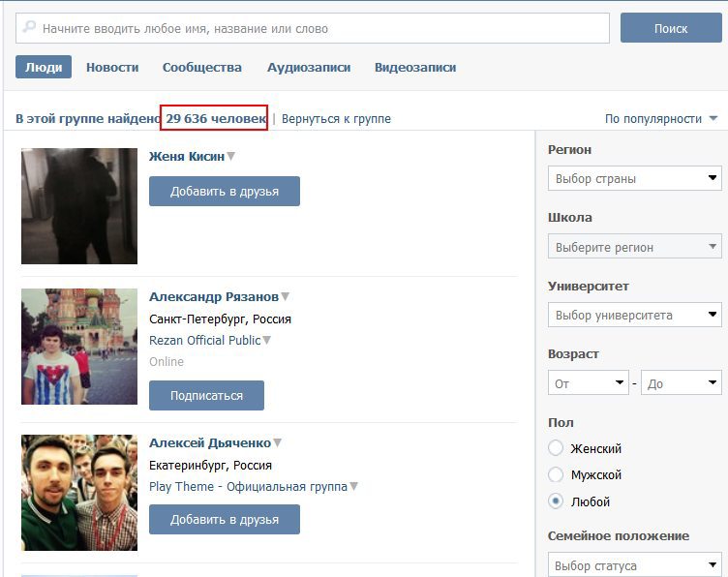Open the Выбор университета dropdown

coord(635,315)
